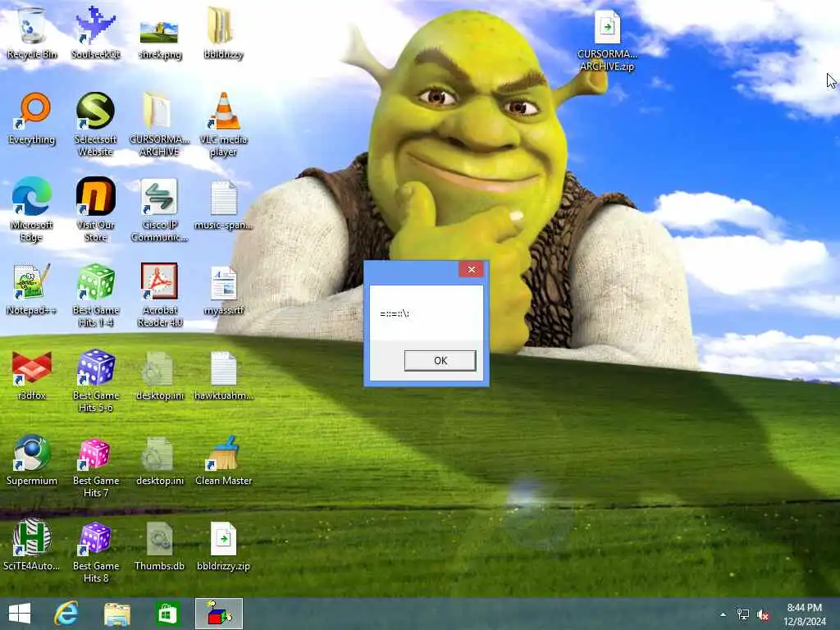Launch the Supermium browser shortcut
The height and width of the screenshot is (630, 840).
coord(32,459)
